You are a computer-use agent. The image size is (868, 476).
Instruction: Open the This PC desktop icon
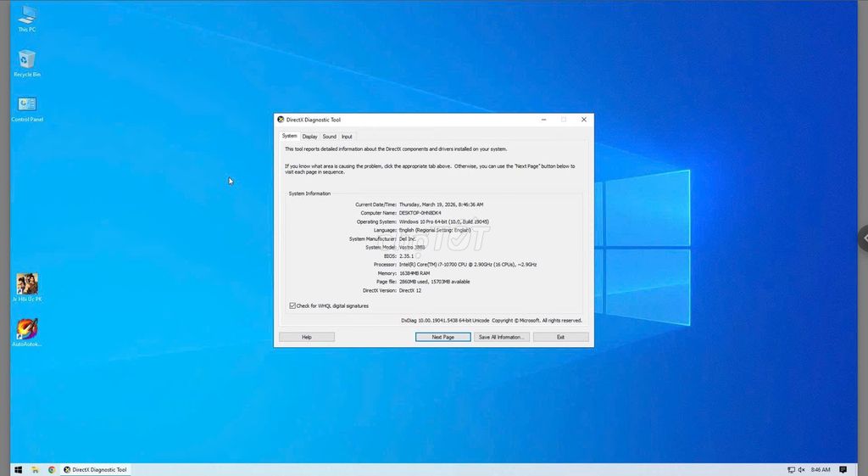[x=26, y=19]
